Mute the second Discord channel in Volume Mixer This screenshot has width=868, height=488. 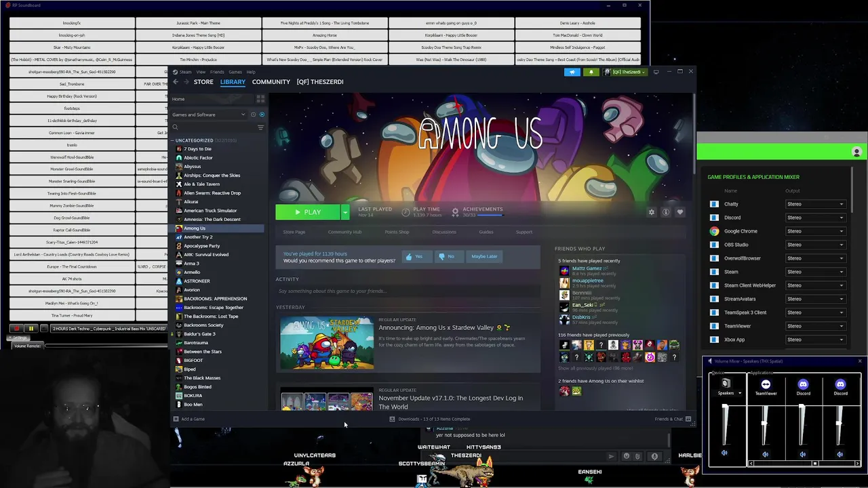[840, 454]
